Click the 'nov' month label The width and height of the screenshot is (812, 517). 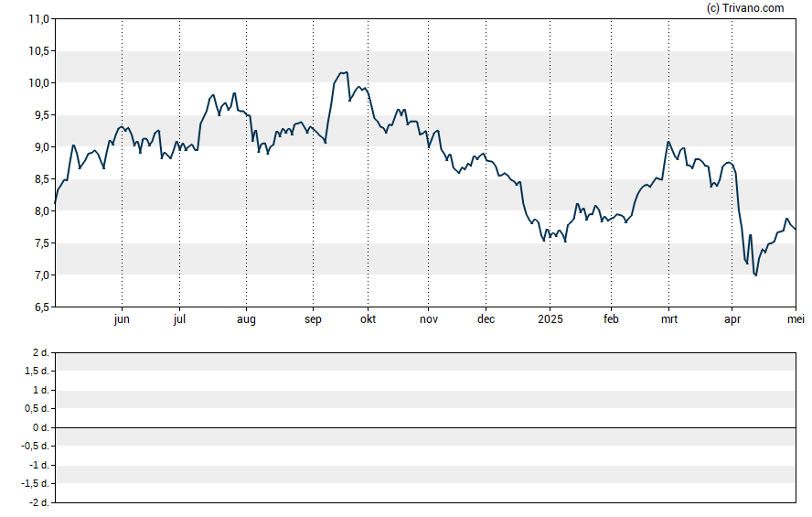428,319
